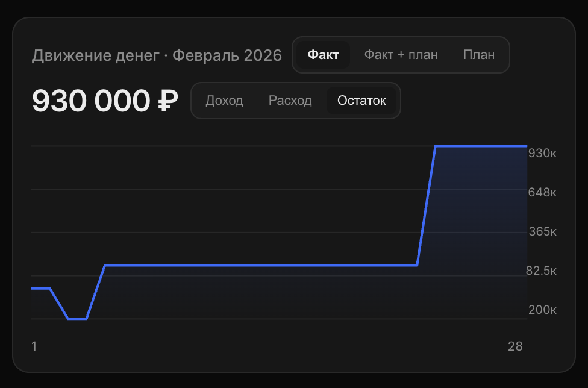Click the 365к axis label
The height and width of the screenshot is (388, 588).
coord(543,231)
